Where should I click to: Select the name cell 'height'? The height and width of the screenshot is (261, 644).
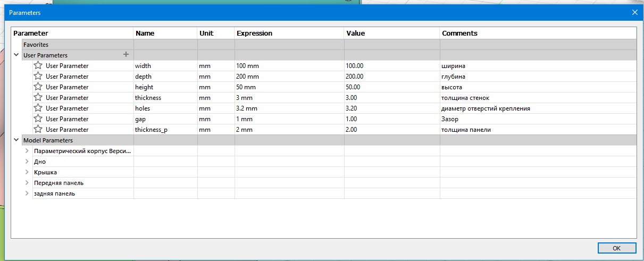click(165, 87)
